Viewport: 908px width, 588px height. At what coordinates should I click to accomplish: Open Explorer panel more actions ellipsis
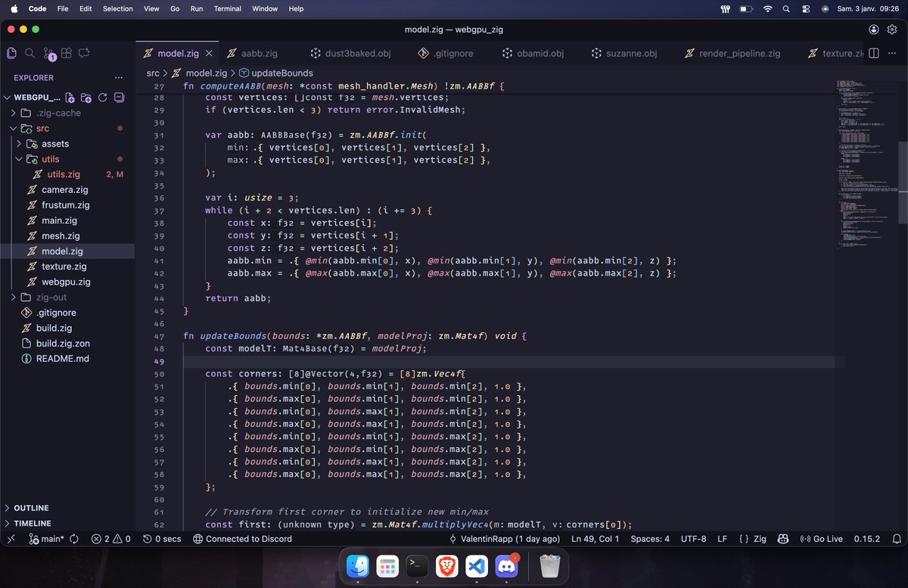coord(119,77)
